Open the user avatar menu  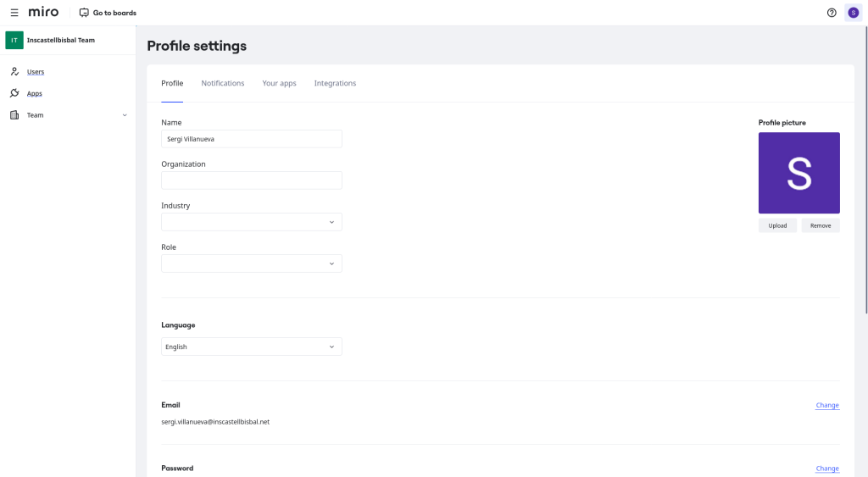tap(853, 13)
